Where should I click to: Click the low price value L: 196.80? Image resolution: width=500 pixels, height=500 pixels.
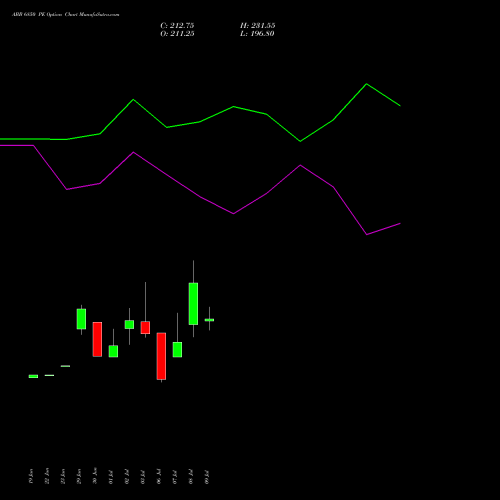coord(257,34)
